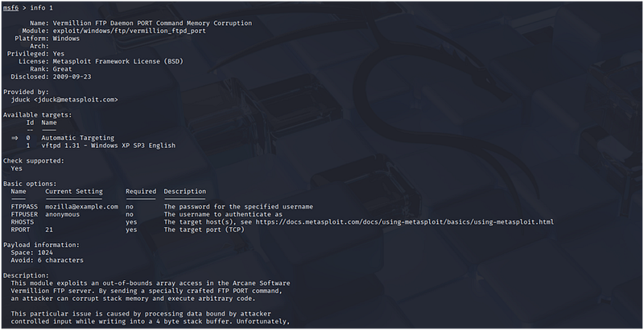The width and height of the screenshot is (644, 330).
Task: Click the author email jduck@metasploit.com
Action: [76, 100]
